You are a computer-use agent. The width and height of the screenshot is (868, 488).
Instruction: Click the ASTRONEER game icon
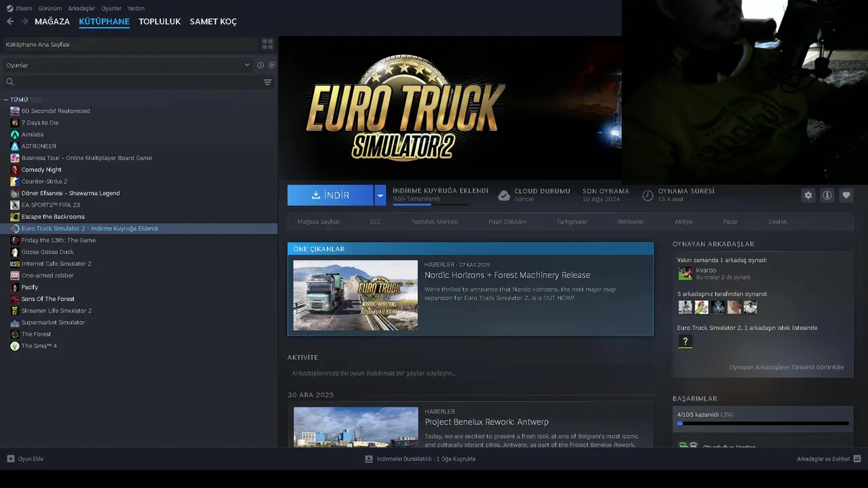pyautogui.click(x=15, y=146)
